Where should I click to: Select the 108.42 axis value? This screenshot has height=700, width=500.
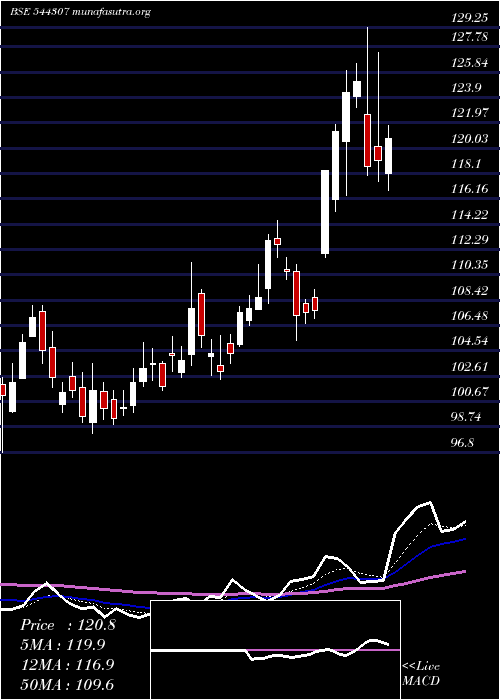[470, 291]
